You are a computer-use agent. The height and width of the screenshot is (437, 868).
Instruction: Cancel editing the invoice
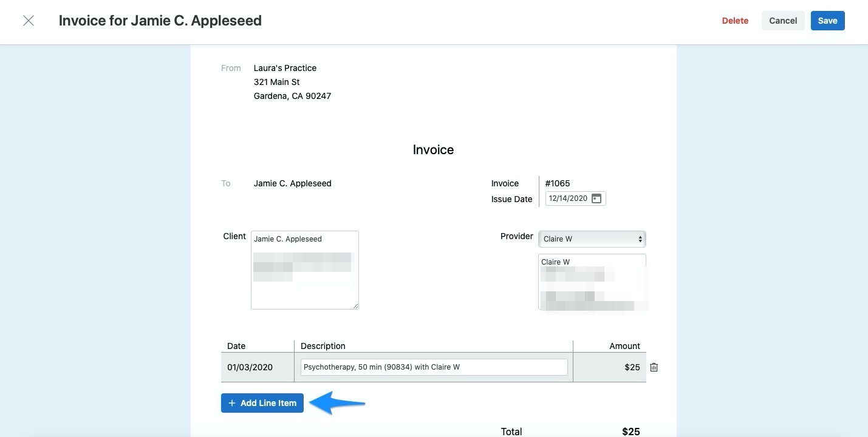(782, 20)
